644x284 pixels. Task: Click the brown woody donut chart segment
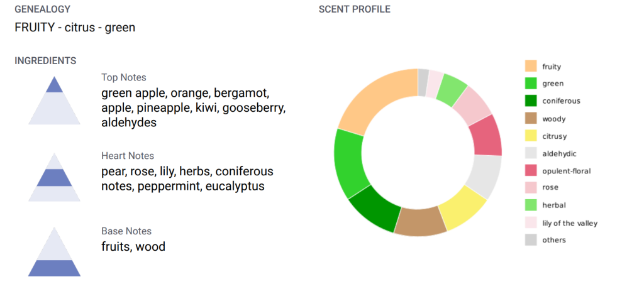(x=420, y=222)
